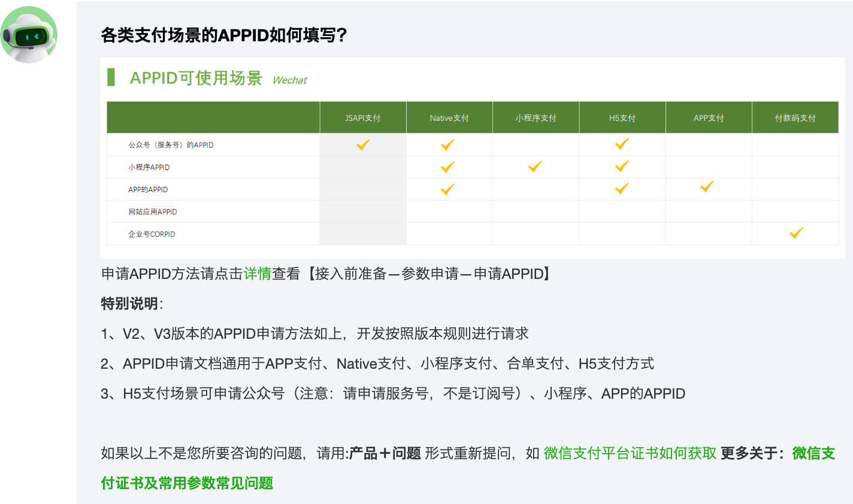Image resolution: width=853 pixels, height=504 pixels.
Task: Click the Wechat label beside the title
Action: pyautogui.click(x=289, y=80)
